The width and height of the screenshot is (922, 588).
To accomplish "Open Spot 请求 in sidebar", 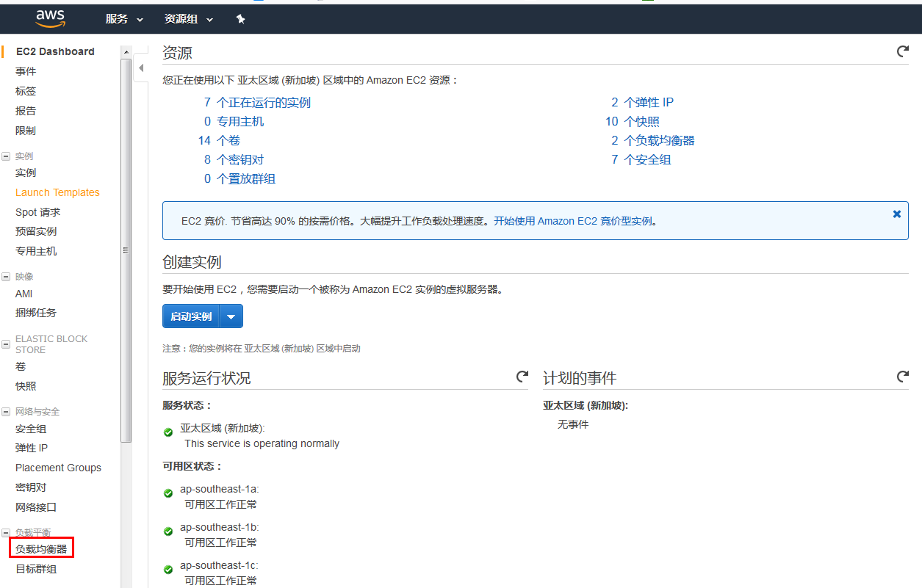I will (37, 212).
